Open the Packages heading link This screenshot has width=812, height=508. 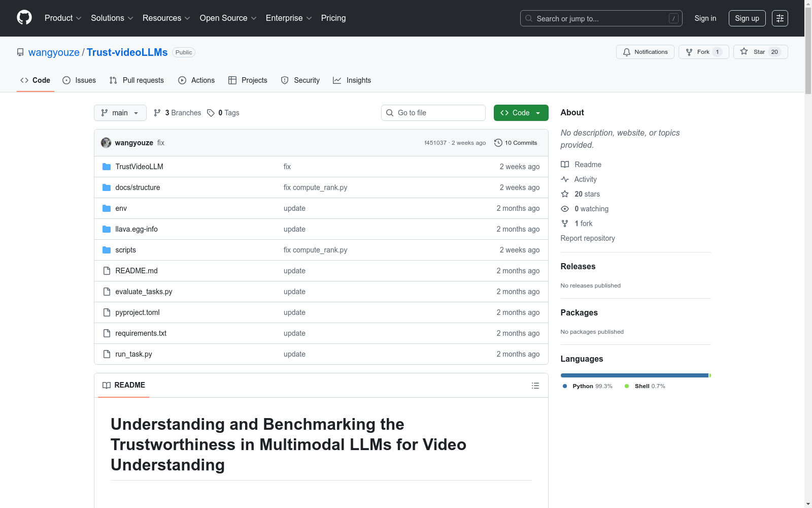(579, 312)
